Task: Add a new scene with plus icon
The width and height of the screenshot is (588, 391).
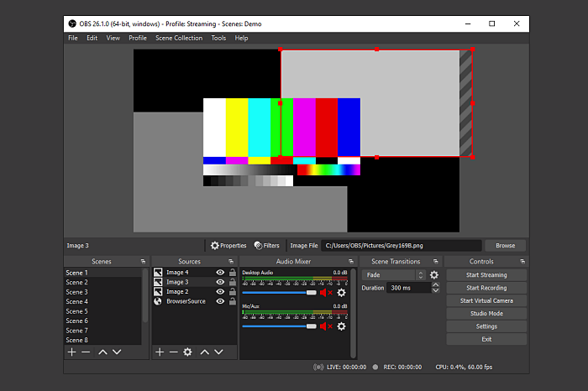Action: pyautogui.click(x=72, y=352)
